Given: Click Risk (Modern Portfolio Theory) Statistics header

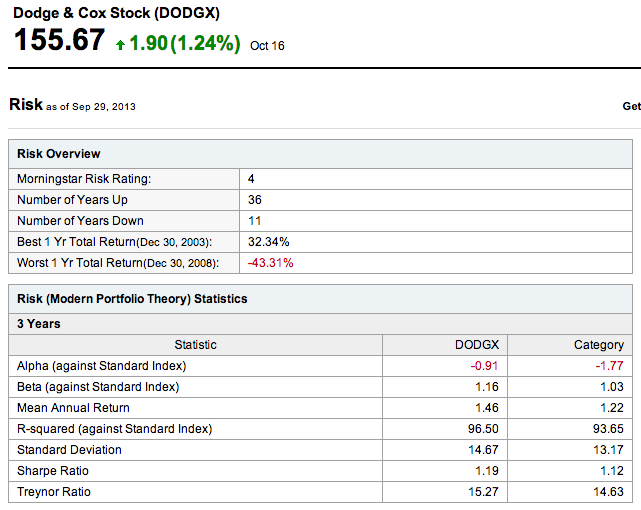Looking at the screenshot, I should click(132, 299).
